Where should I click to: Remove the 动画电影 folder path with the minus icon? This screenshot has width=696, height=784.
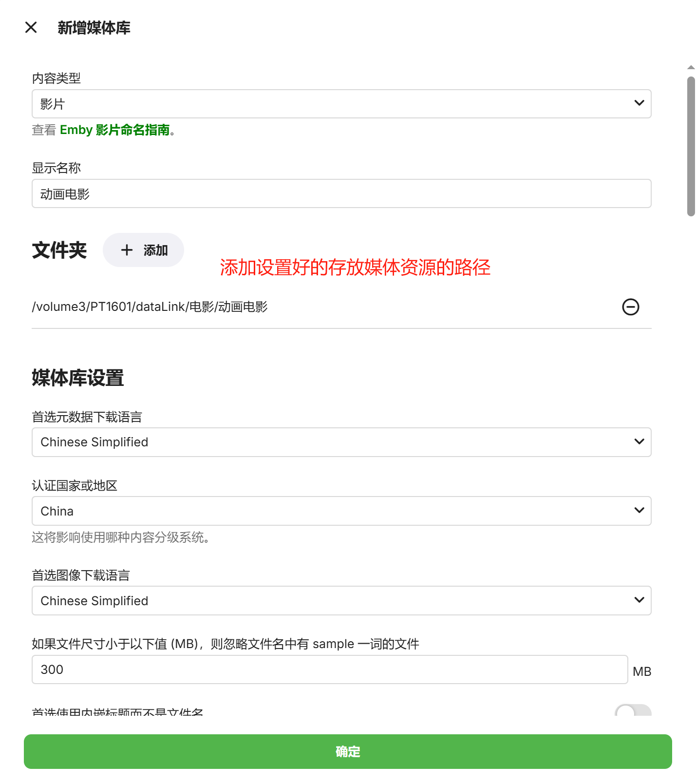630,307
